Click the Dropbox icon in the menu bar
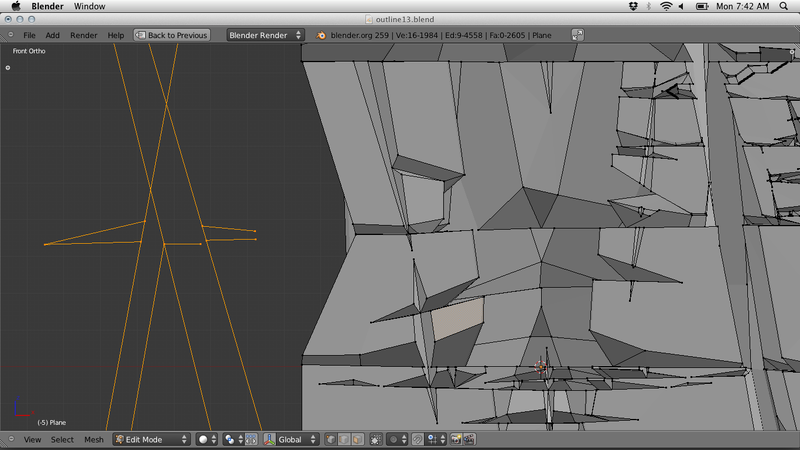The width and height of the screenshot is (800, 450). tap(633, 6)
